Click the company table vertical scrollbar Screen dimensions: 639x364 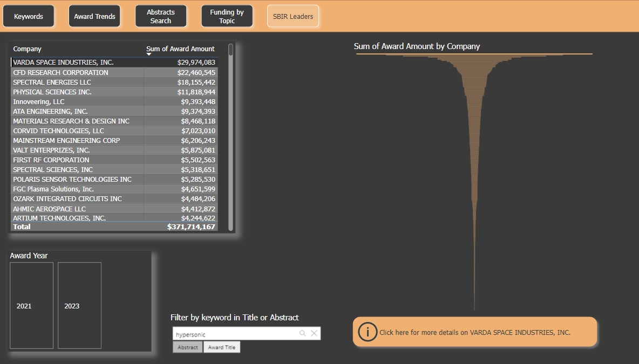click(230, 137)
